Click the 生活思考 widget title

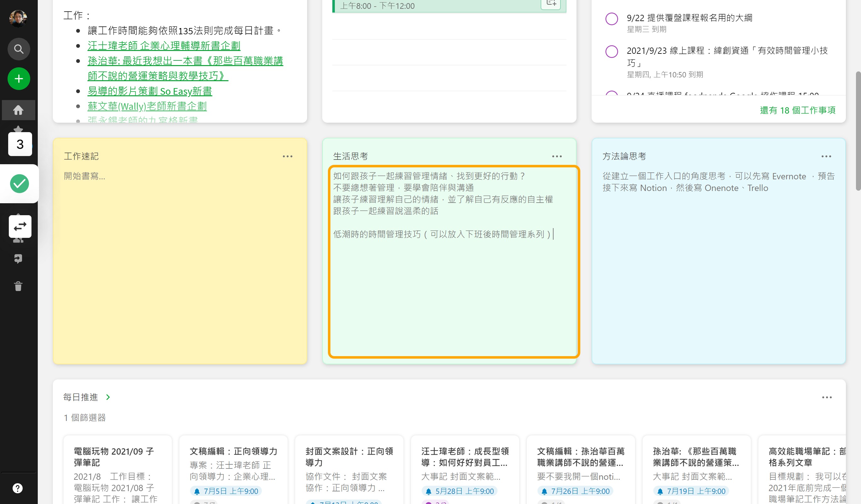351,156
